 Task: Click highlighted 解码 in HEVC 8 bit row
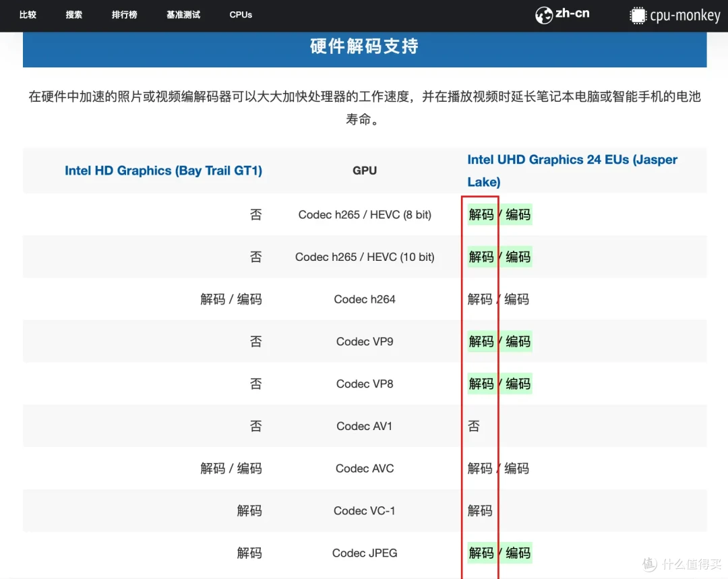[481, 214]
